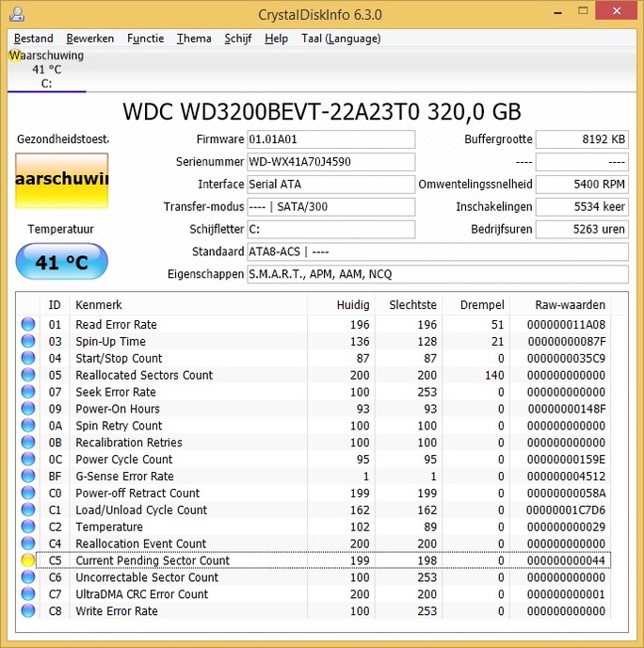This screenshot has height=648, width=644.
Task: Click the Bedrijfsuren field 5263 uren
Action: pos(582,230)
